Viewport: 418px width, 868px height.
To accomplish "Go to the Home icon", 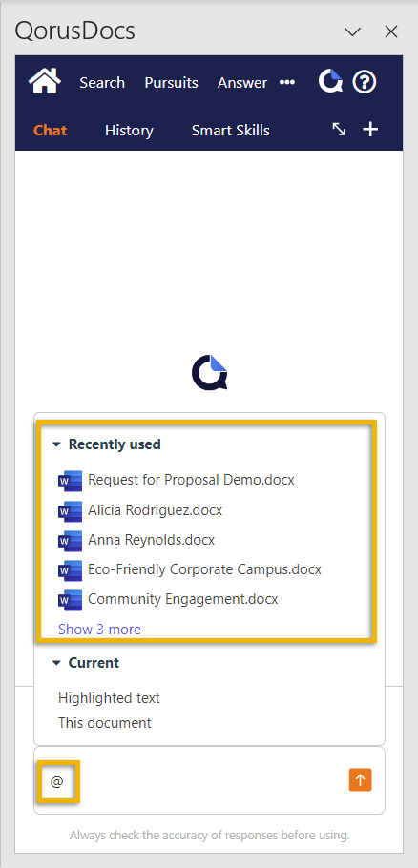I will click(44, 81).
